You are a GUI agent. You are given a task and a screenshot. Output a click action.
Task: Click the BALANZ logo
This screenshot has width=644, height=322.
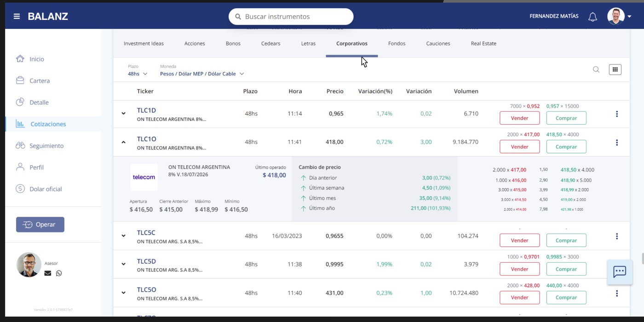(48, 17)
